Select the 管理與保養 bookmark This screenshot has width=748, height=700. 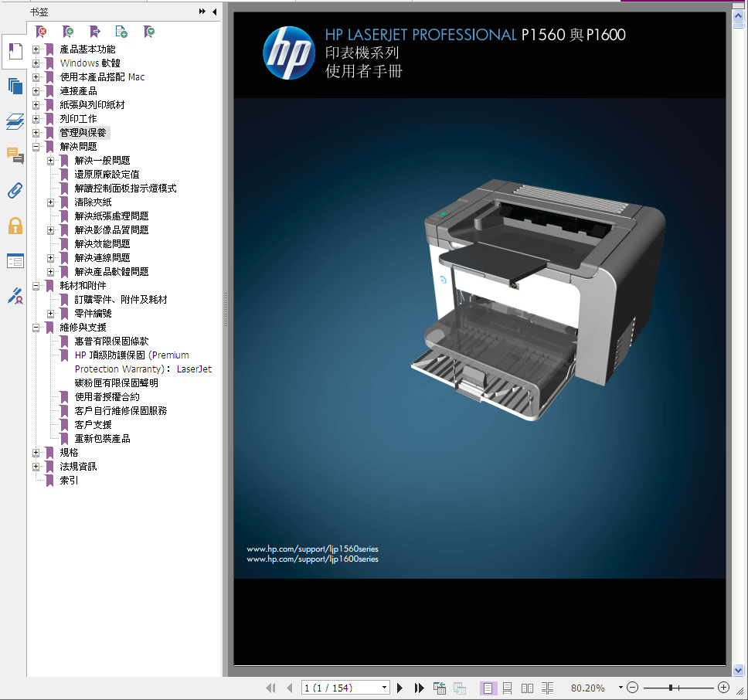pos(83,133)
